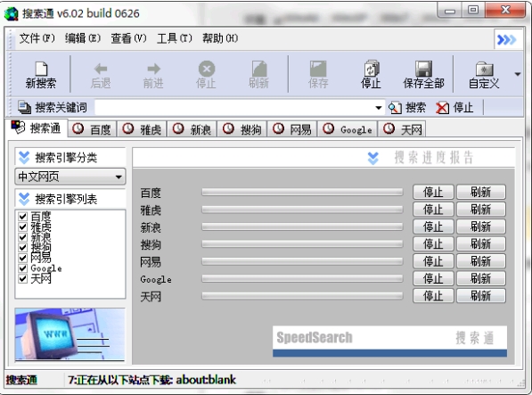Click the 保存 toolbar icon
This screenshot has width=532, height=395.
tap(318, 69)
